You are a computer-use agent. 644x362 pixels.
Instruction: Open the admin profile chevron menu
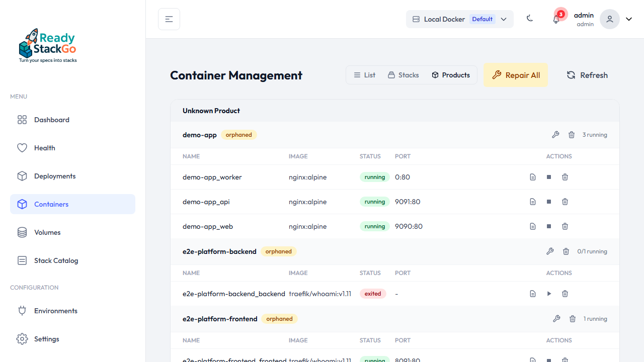[628, 19]
